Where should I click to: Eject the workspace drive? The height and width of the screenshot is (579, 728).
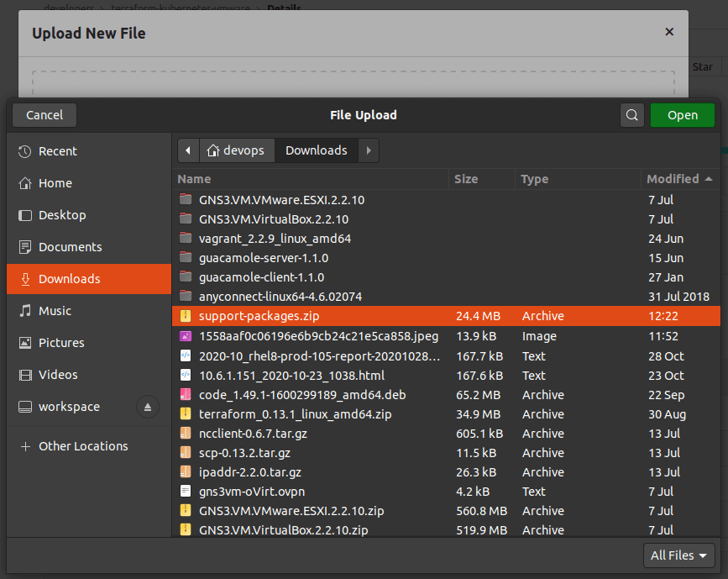[x=148, y=407]
